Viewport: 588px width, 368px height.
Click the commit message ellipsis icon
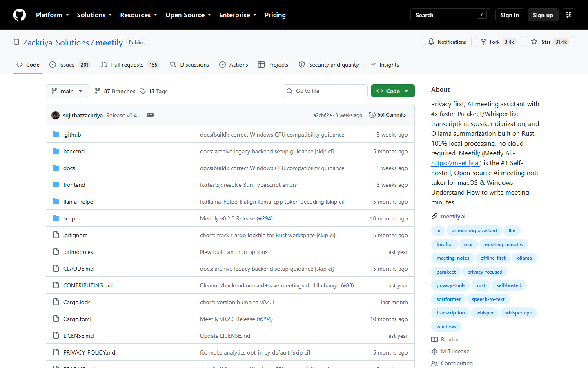150,115
